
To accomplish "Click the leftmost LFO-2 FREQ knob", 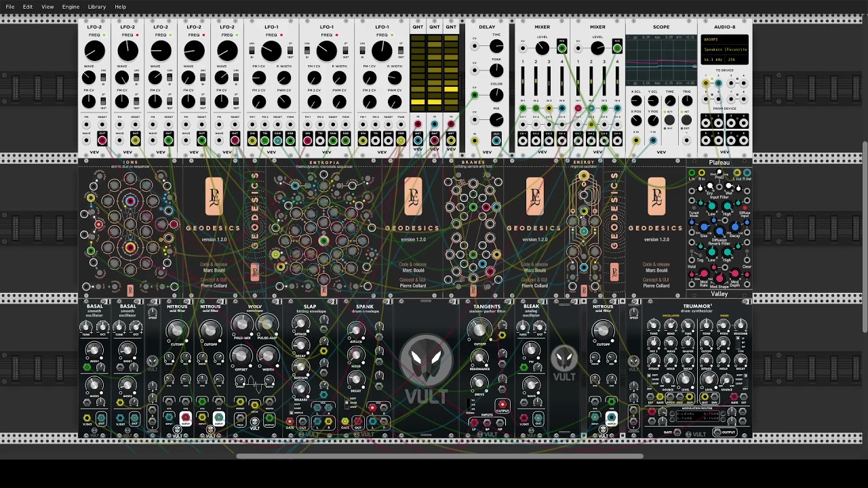I will 94,51.
